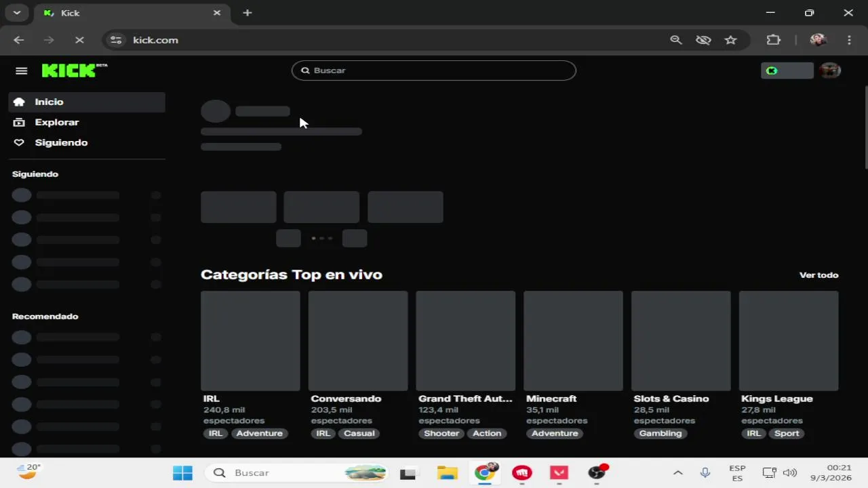Image resolution: width=868 pixels, height=488 pixels.
Task: Select the Sport tag under Kings League
Action: point(787,433)
